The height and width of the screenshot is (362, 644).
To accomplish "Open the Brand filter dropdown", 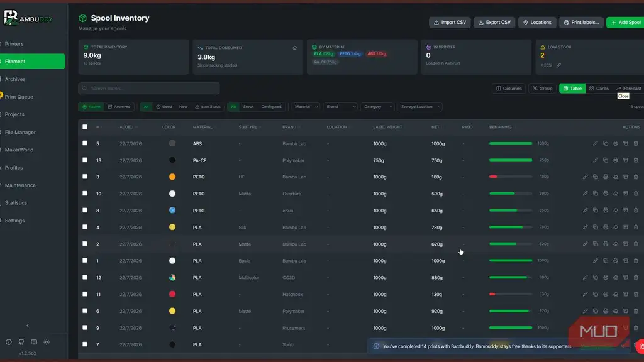I will [x=340, y=107].
